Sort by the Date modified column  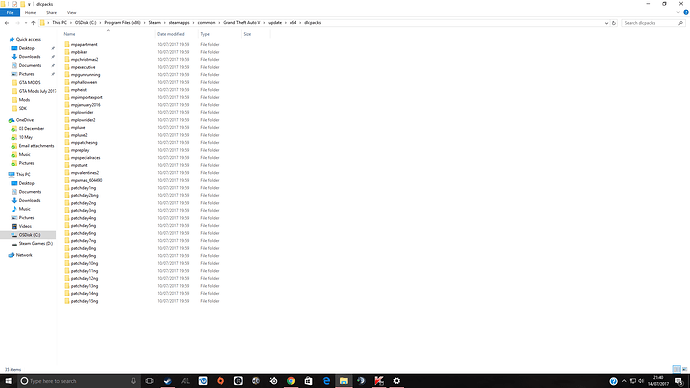[170, 34]
